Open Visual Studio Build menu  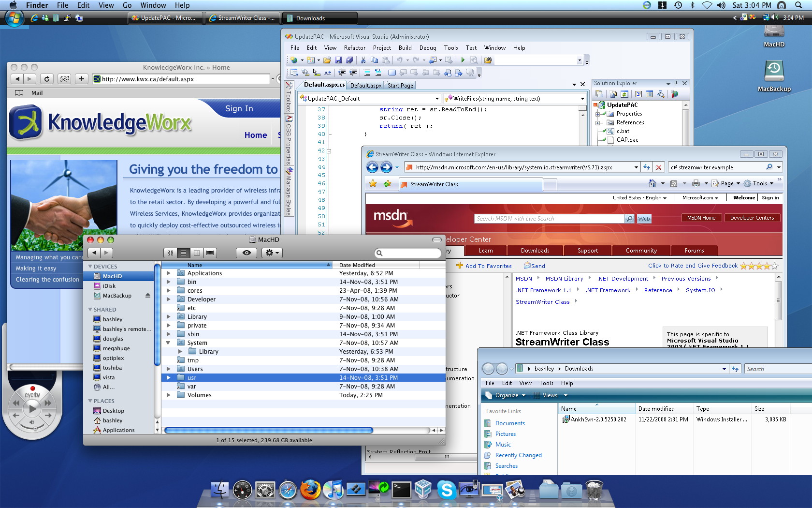coord(405,48)
